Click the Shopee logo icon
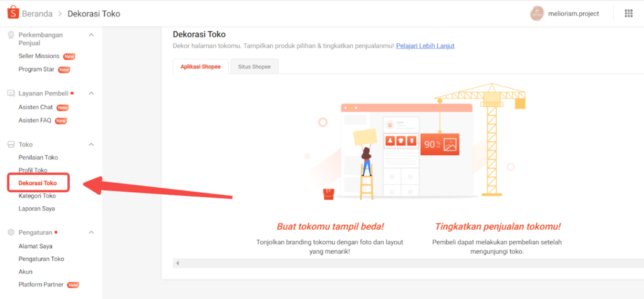The height and width of the screenshot is (299, 644). [x=13, y=13]
